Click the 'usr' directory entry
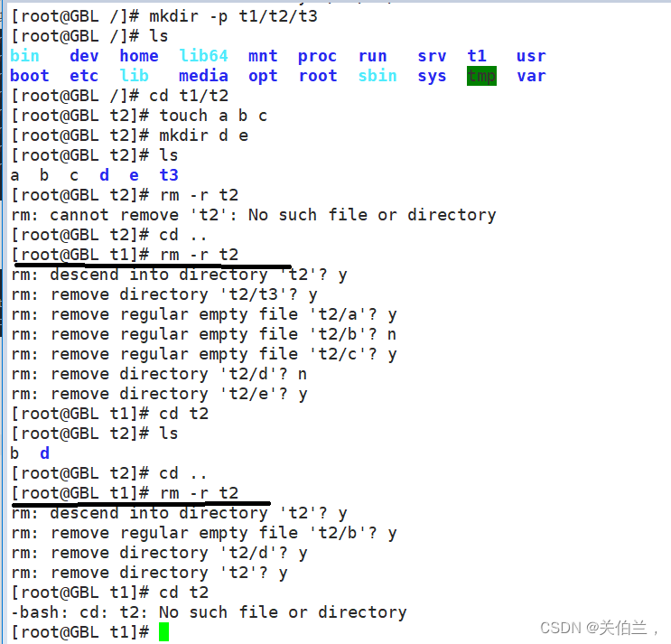Screen dimensions: 671x644 tap(532, 56)
